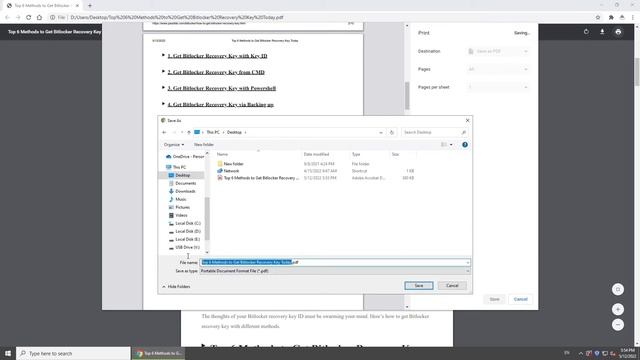Screen dimensions: 640x360
Task: Click the refresh icon in Save As dialog
Action: click(x=391, y=132)
